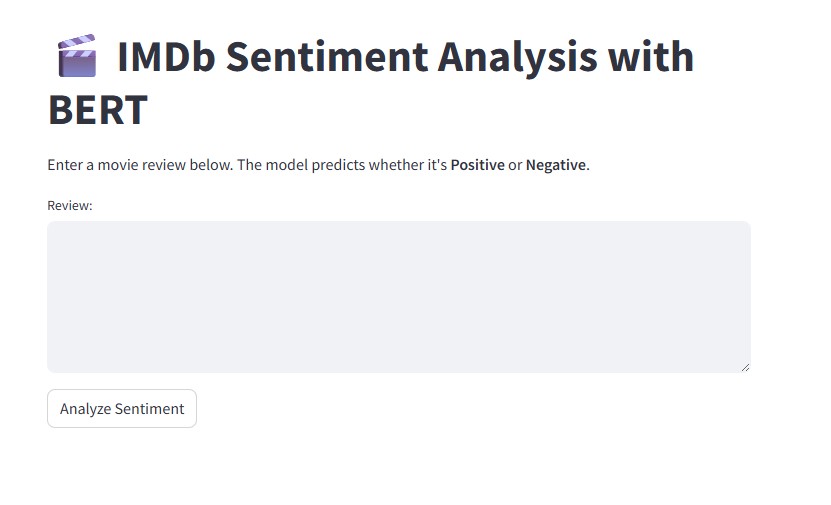Click the bold word "Positive"

477,165
